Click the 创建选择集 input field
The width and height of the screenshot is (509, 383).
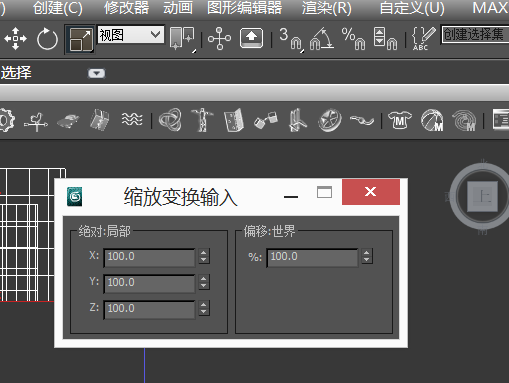point(475,34)
